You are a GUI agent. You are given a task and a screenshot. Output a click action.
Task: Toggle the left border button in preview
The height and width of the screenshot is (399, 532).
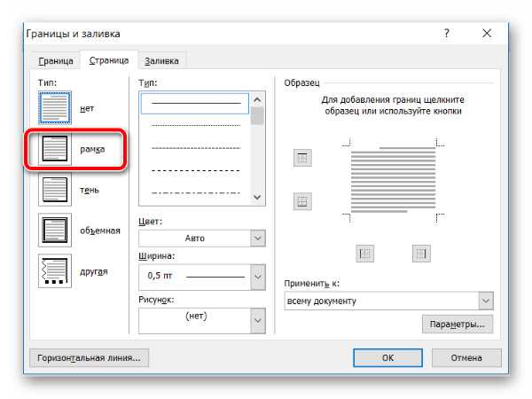(x=364, y=254)
